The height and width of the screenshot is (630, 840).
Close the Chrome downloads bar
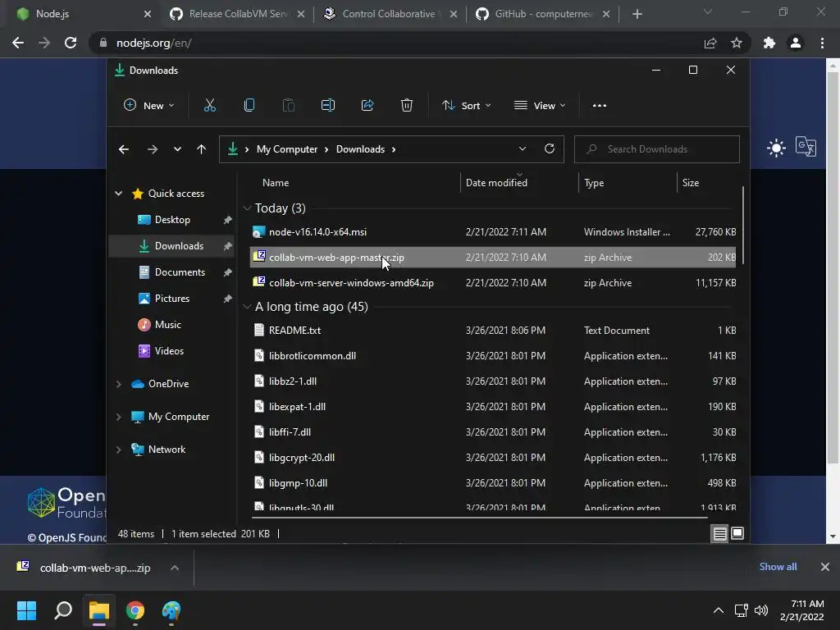tap(825, 567)
